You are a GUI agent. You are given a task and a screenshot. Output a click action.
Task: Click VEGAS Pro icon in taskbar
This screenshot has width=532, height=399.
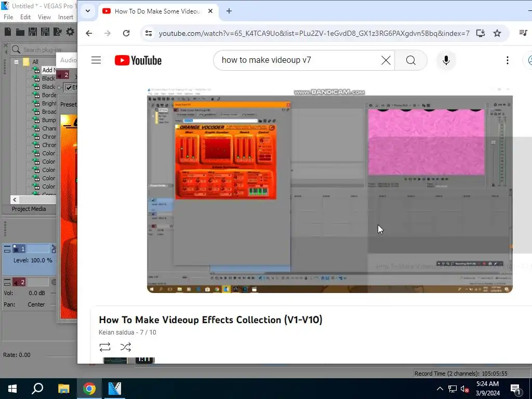click(115, 389)
